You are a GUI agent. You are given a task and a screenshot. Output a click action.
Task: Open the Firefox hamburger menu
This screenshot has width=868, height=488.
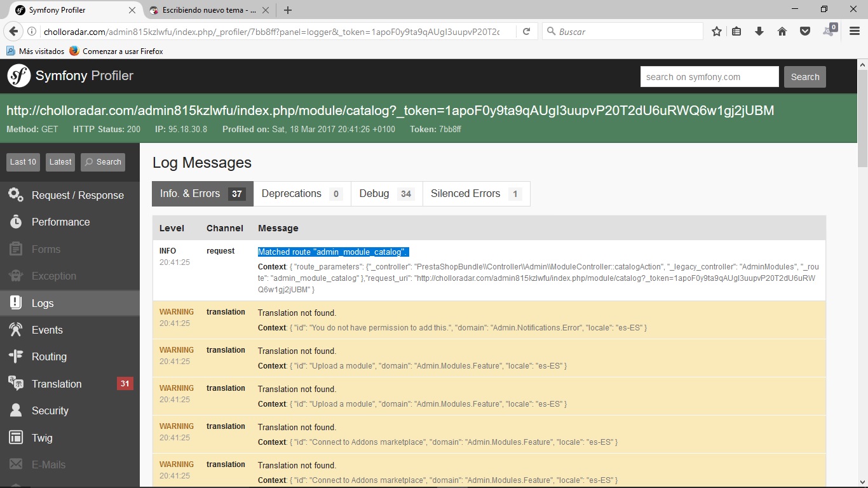(x=855, y=31)
